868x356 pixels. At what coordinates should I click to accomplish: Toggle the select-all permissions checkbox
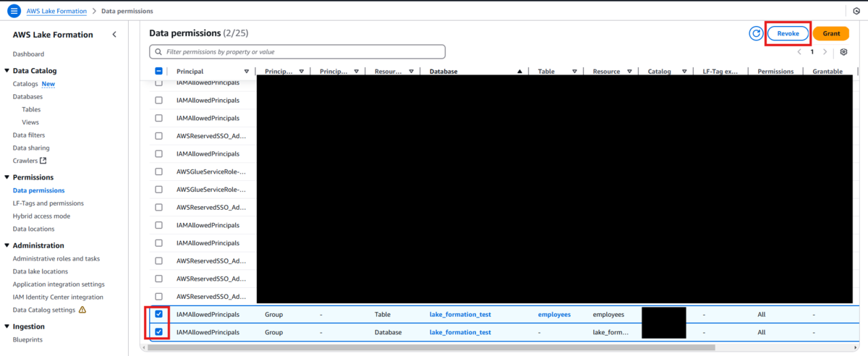[159, 71]
